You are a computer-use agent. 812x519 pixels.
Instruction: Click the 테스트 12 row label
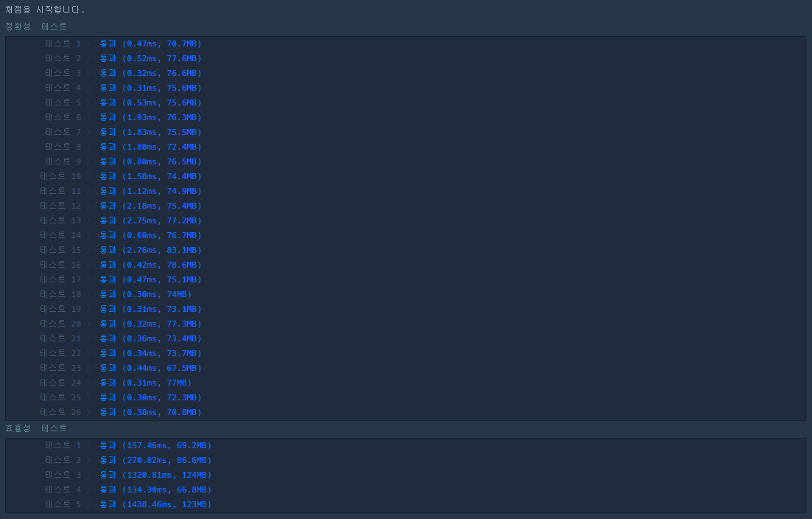click(x=60, y=206)
